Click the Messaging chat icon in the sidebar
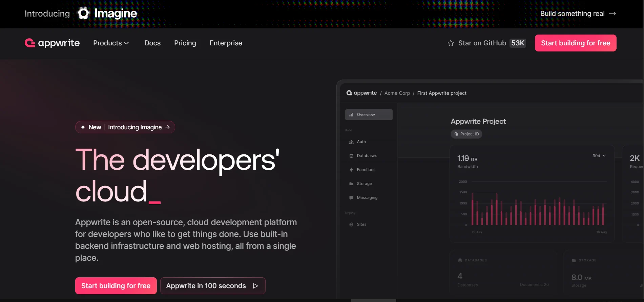Screen dimensions: 644x302 351,197
